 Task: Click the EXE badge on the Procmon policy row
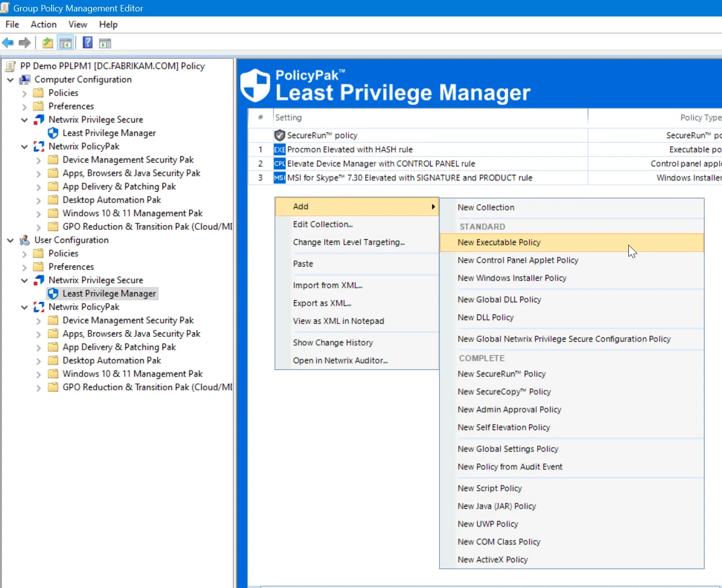coord(279,149)
